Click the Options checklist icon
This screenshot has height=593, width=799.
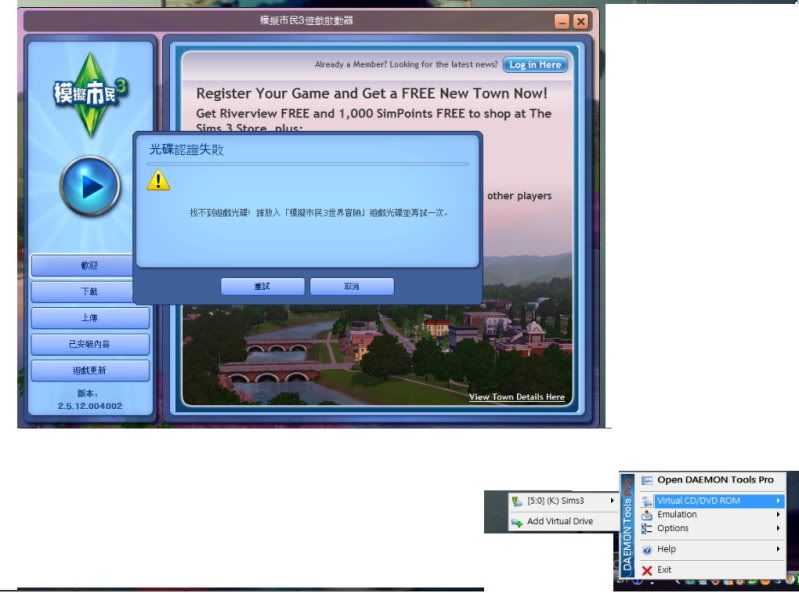647,528
